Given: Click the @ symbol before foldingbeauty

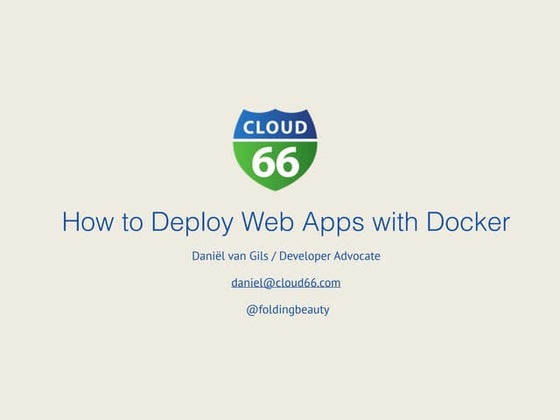Looking at the screenshot, I should click(x=251, y=310).
